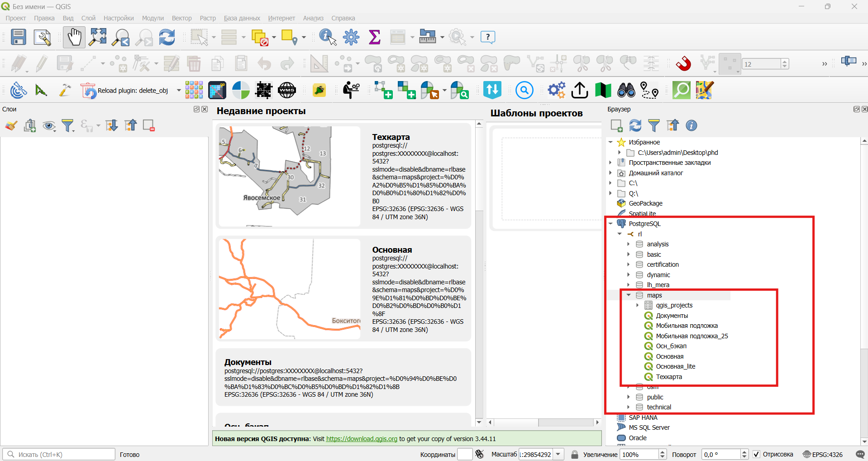Select the Pan Map hand tool

coord(74,37)
